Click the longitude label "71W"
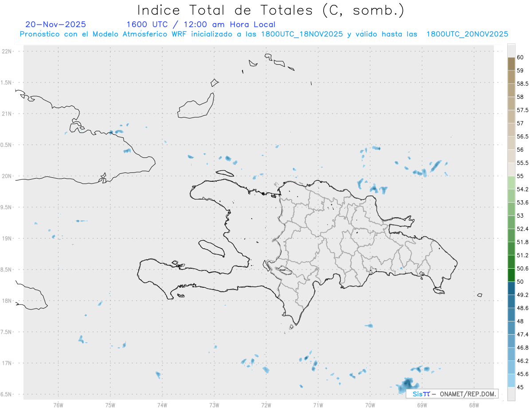Screen dimensions: 532x411 pos(318,404)
